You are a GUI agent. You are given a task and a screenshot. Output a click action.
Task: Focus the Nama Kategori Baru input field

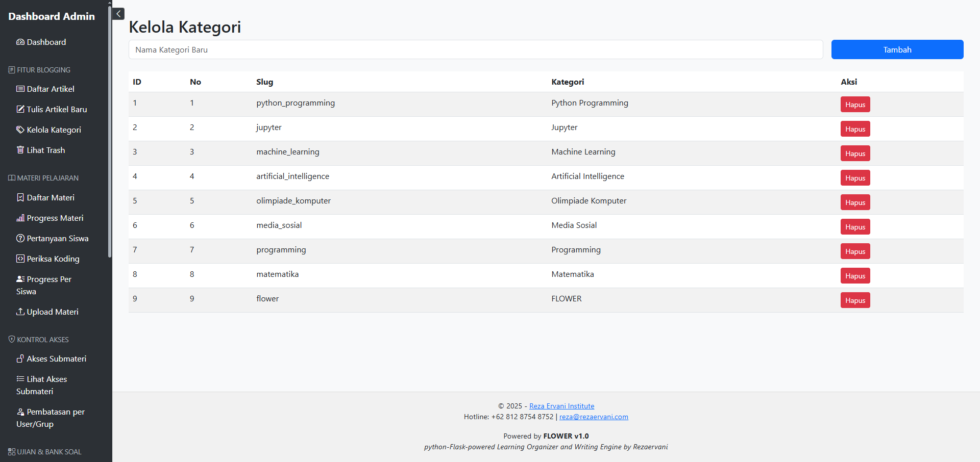click(476, 49)
